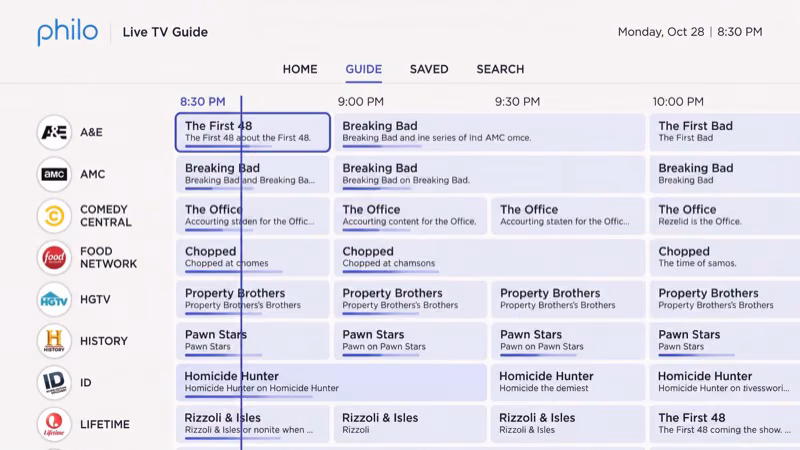Select the AMC channel logo
The width and height of the screenshot is (800, 450).
pyautogui.click(x=54, y=174)
